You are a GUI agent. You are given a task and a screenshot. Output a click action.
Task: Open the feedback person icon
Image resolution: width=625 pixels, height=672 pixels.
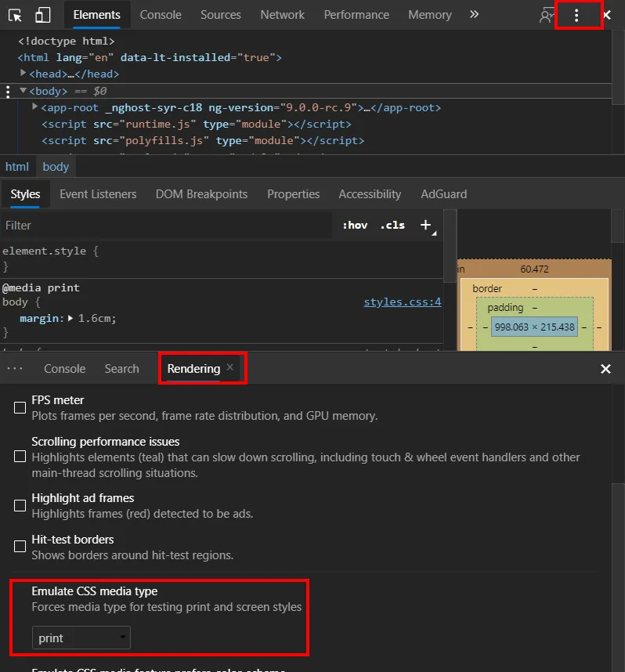[546, 15]
